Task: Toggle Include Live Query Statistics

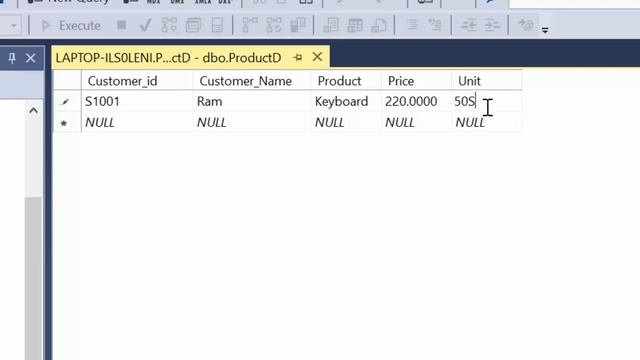Action: [x=274, y=25]
